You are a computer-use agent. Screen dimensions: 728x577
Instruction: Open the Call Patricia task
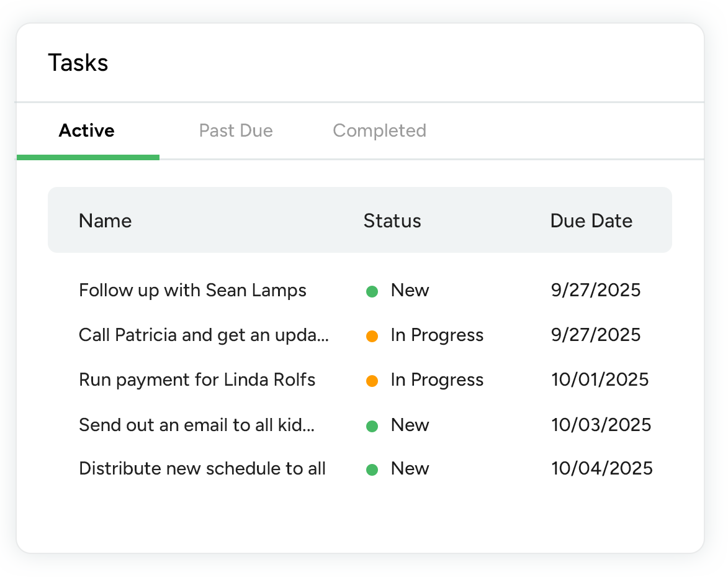204,335
